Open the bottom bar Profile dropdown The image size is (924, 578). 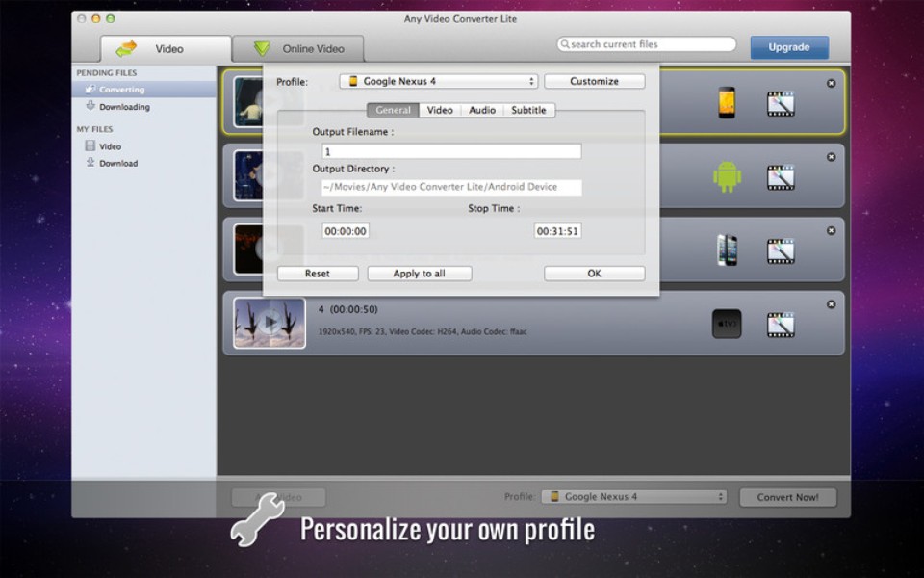point(634,497)
